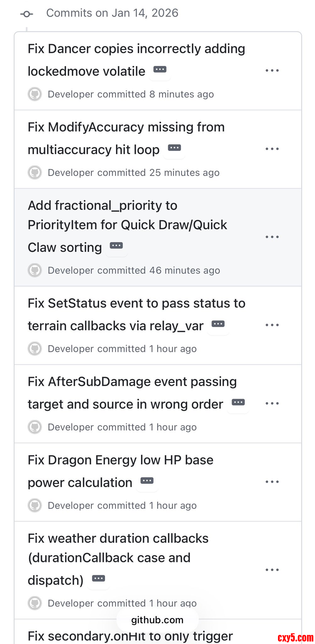Click avatar on fractional_priority commit
Viewport: 315px width, 644px height.
click(35, 270)
